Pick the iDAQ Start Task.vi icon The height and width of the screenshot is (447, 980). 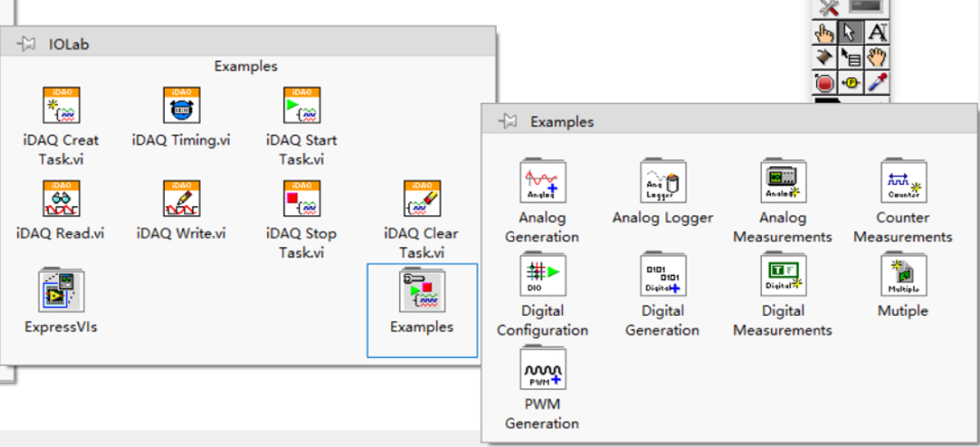302,105
